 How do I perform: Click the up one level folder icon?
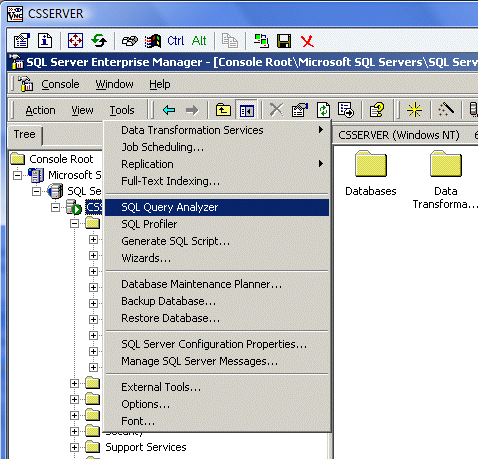point(223,110)
